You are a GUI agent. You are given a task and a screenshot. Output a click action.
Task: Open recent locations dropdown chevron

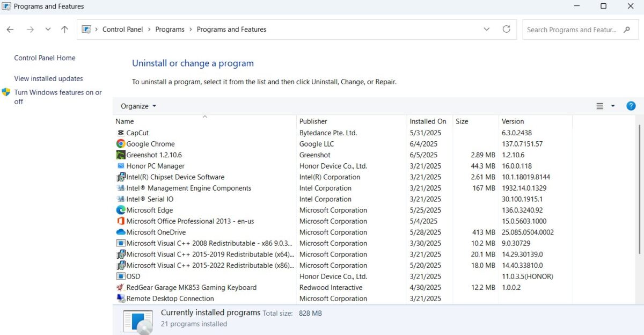(48, 30)
